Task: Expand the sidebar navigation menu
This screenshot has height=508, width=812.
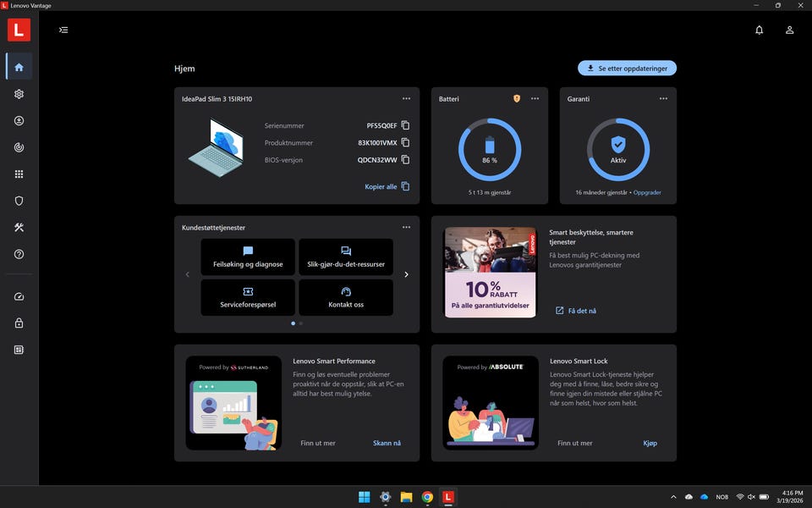Action: (63, 30)
